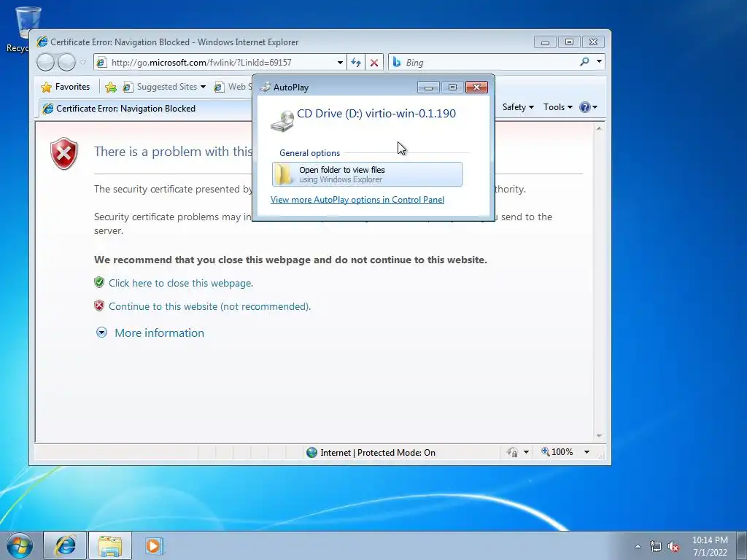Image resolution: width=747 pixels, height=560 pixels.
Task: Click the scroll down arrow in the page scrollbar
Action: (x=600, y=436)
